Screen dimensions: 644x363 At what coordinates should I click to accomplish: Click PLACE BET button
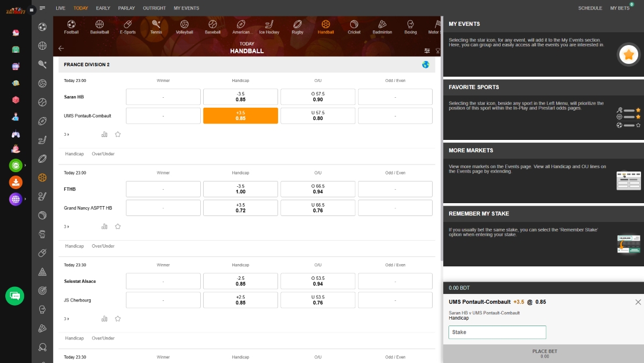pos(544,354)
